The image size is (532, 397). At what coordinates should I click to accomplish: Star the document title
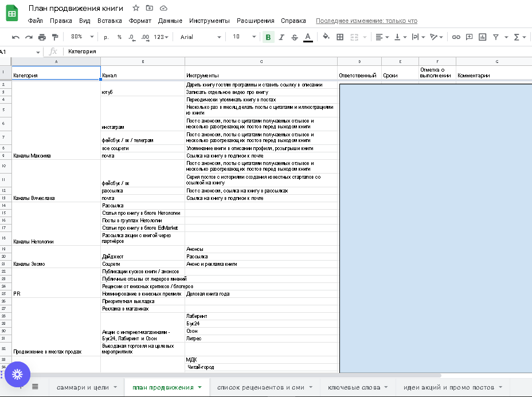(136, 8)
